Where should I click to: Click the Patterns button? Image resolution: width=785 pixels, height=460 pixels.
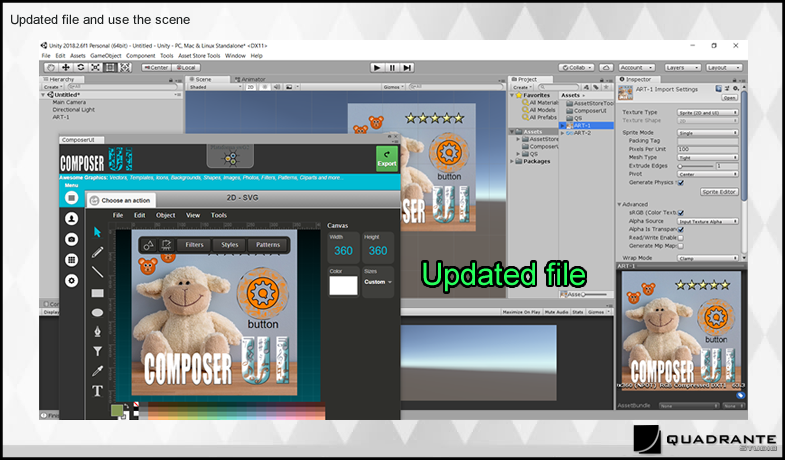(x=268, y=245)
